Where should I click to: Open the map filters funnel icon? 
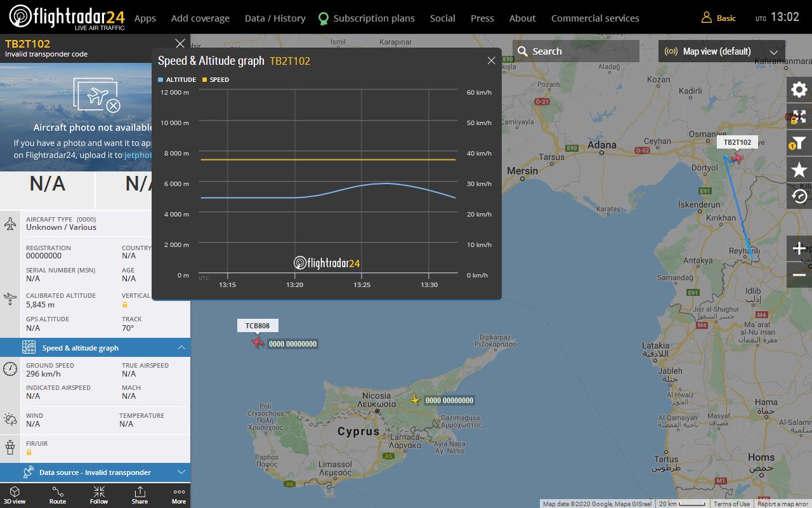(x=799, y=143)
